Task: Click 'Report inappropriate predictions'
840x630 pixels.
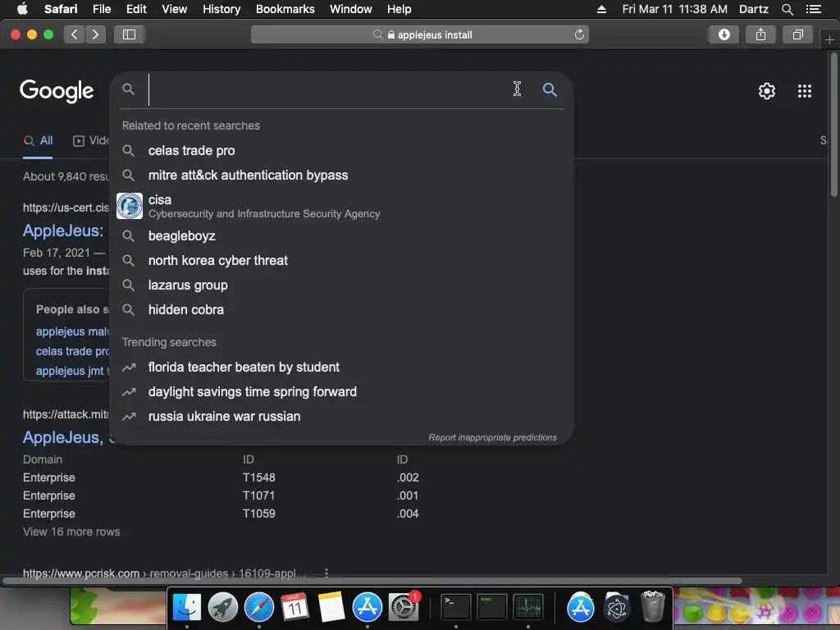Action: (x=492, y=438)
